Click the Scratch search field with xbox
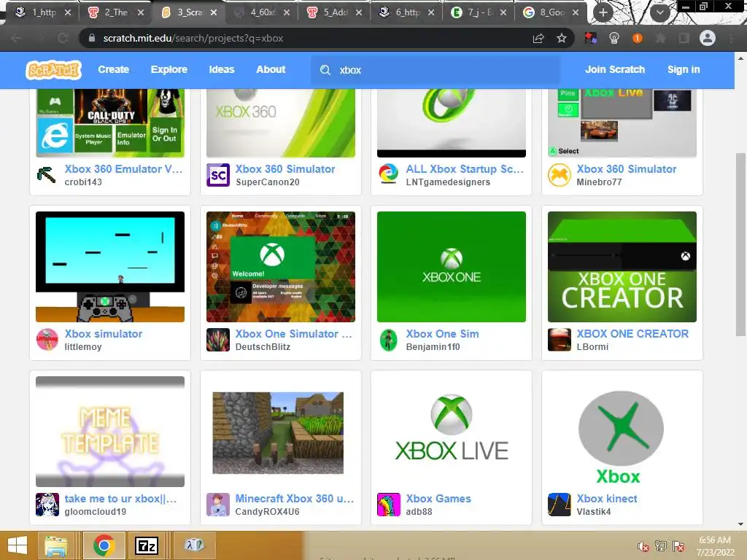Image resolution: width=747 pixels, height=560 pixels. click(435, 70)
